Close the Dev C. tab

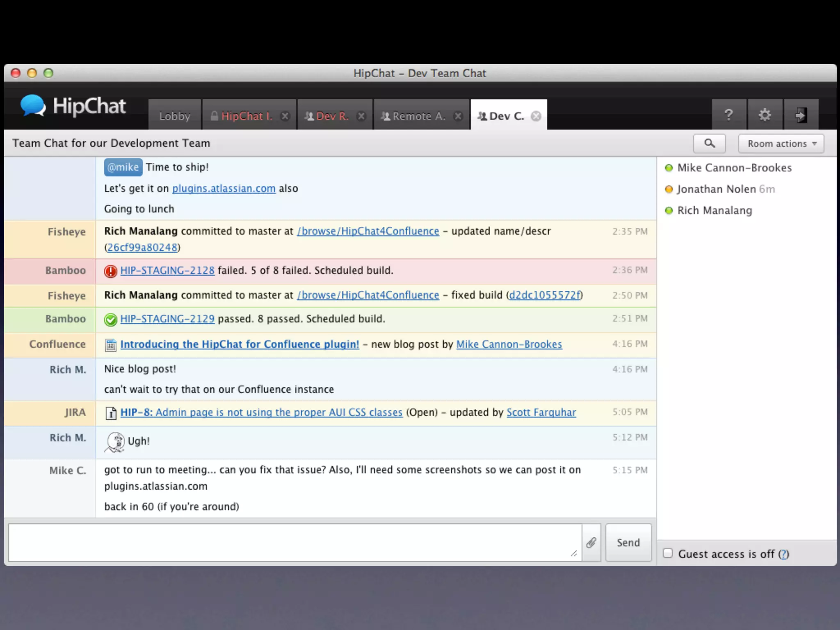536,116
